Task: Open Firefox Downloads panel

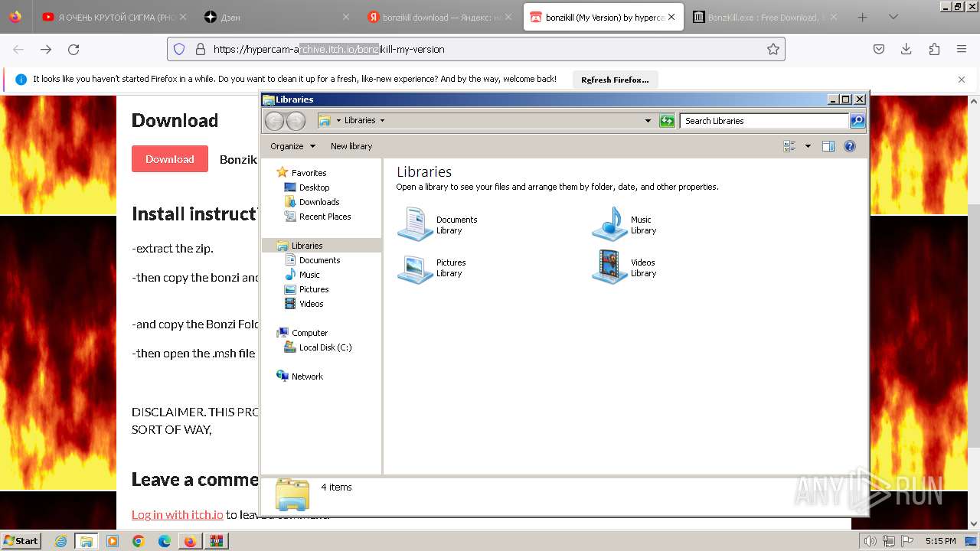Action: [x=906, y=49]
